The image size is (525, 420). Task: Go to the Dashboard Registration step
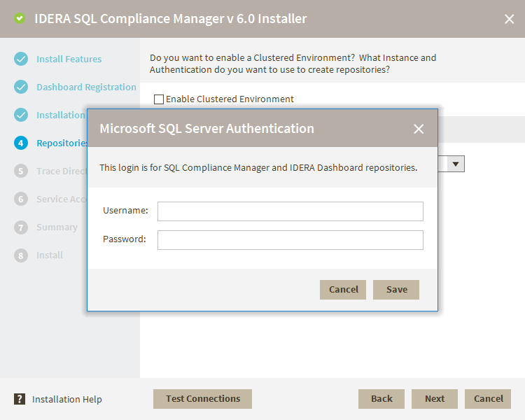coord(86,87)
